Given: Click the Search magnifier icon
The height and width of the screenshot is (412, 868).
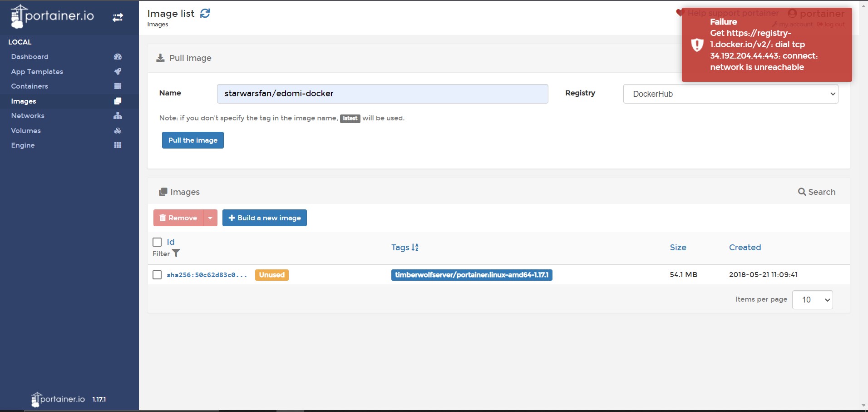Looking at the screenshot, I should [802, 192].
